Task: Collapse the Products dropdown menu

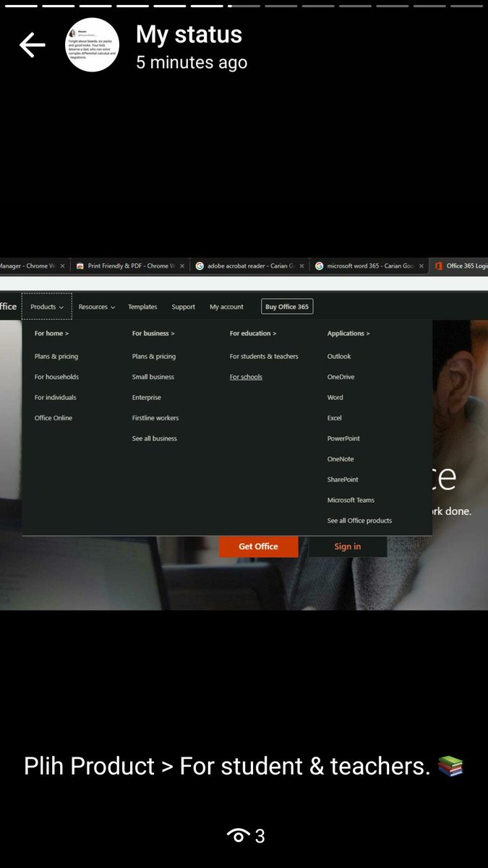Action: coord(47,307)
